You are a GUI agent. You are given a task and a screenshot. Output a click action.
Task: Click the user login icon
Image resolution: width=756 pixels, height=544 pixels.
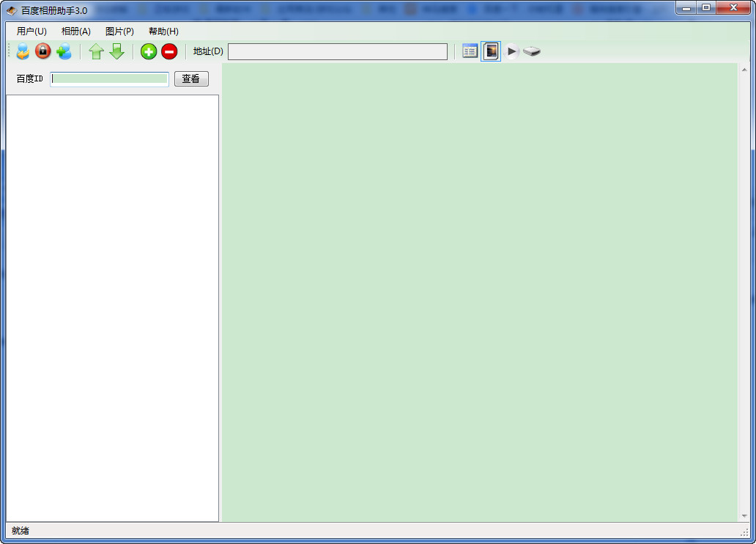(23, 51)
